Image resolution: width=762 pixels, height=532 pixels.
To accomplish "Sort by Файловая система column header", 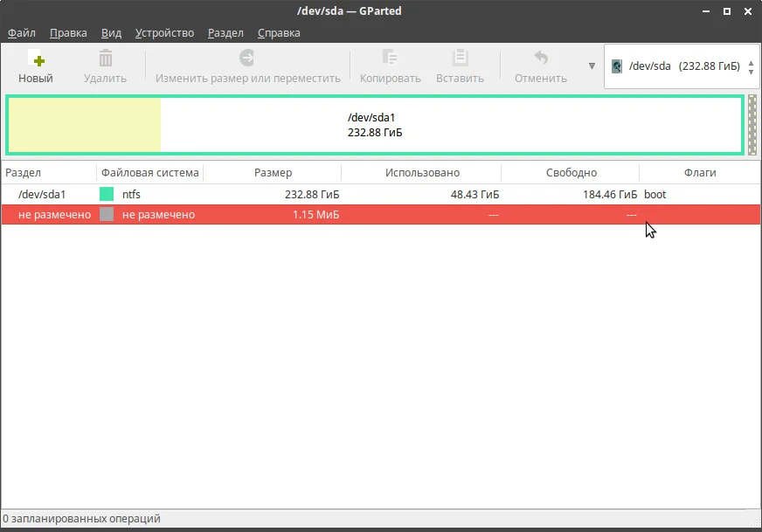I will [149, 172].
